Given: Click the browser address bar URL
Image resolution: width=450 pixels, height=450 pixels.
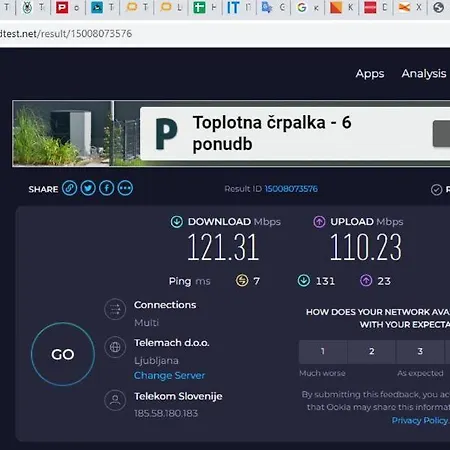Looking at the screenshot, I should (66, 34).
